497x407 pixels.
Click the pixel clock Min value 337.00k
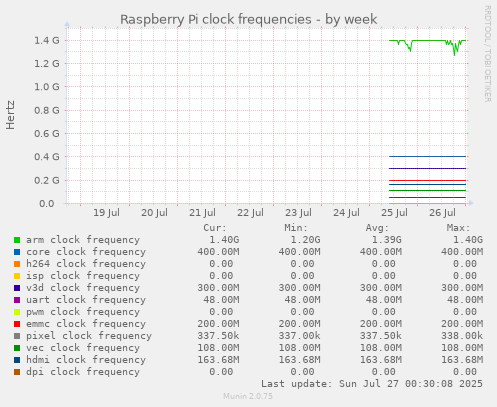[299, 336]
